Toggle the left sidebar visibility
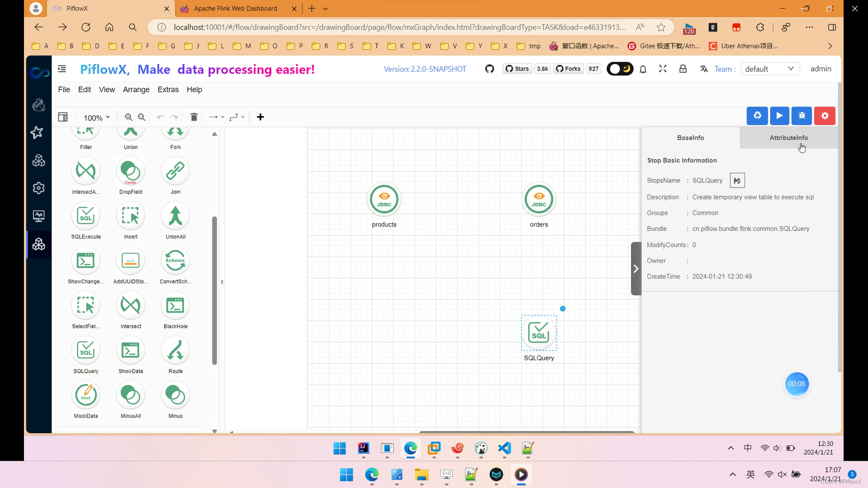 pyautogui.click(x=62, y=117)
